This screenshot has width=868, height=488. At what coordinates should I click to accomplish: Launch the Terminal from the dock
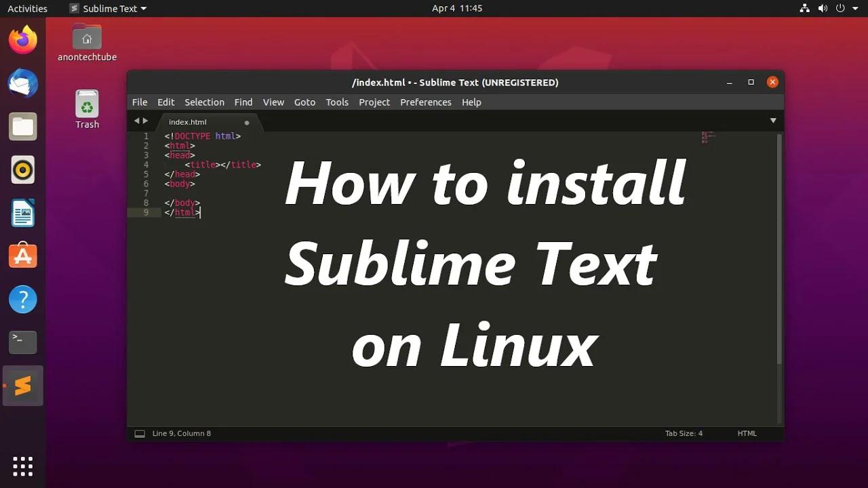click(x=22, y=342)
